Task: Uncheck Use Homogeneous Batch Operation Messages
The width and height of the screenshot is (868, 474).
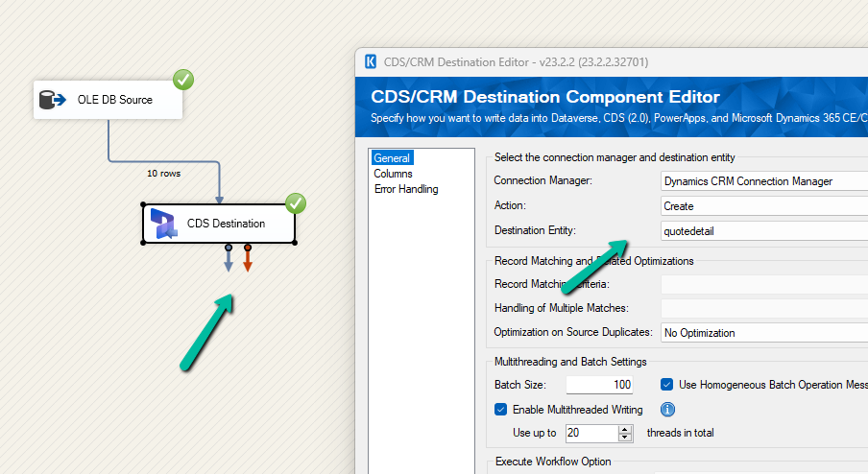Action: click(x=667, y=385)
